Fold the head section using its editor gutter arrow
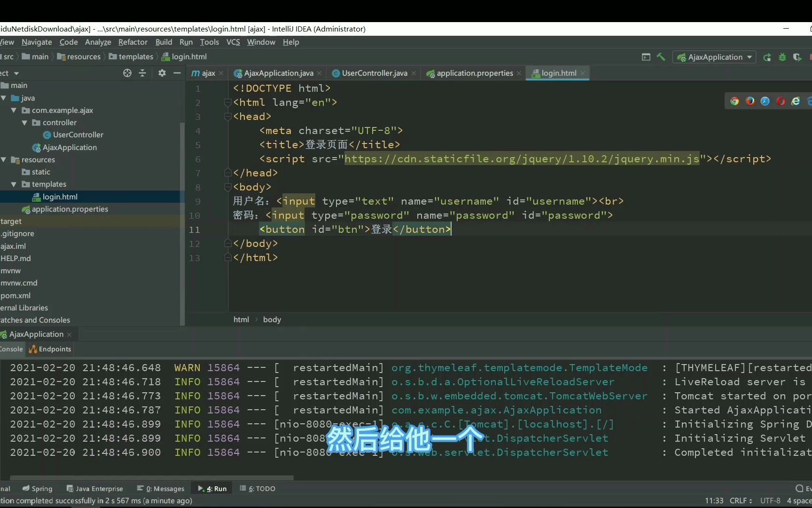812x508 pixels. tap(228, 117)
